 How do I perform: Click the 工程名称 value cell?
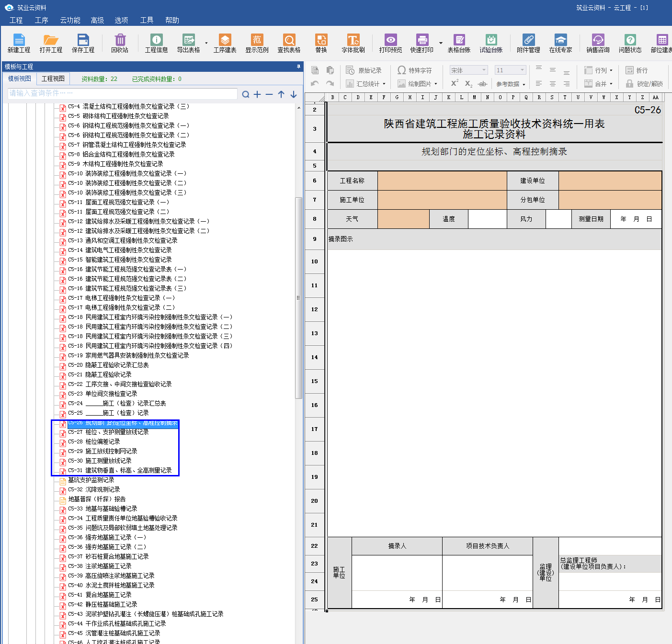(442, 181)
